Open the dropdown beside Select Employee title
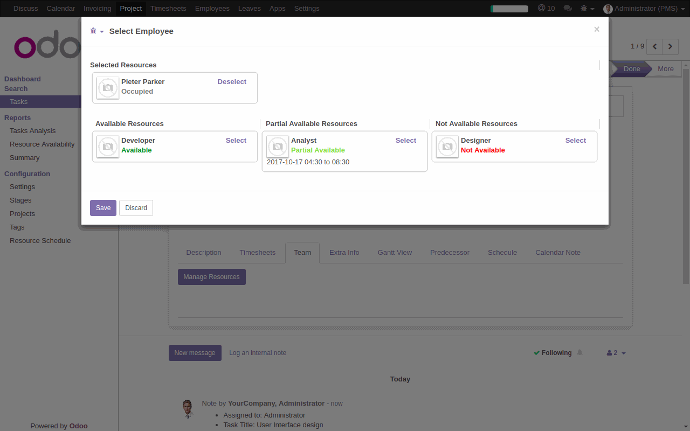Image resolution: width=690 pixels, height=431 pixels. click(97, 31)
